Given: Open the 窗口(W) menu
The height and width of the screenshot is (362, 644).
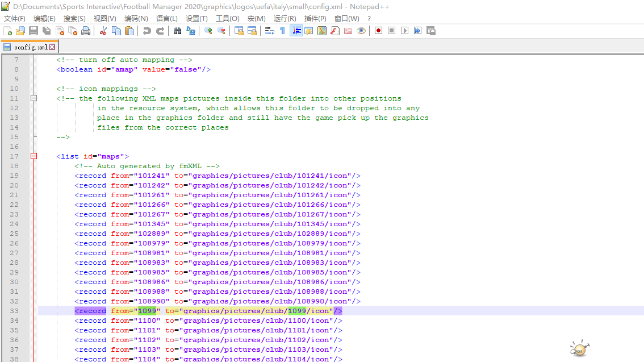Looking at the screenshot, I should [x=346, y=19].
